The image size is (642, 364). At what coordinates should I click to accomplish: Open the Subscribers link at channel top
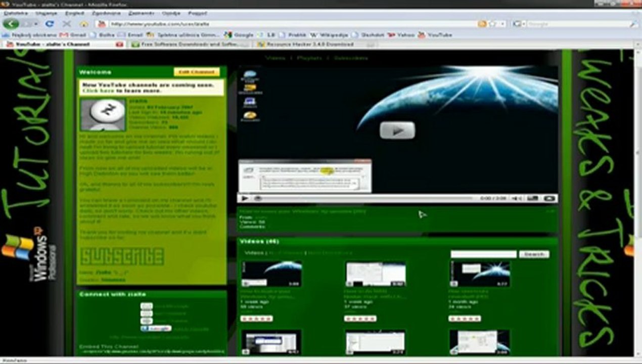[350, 58]
